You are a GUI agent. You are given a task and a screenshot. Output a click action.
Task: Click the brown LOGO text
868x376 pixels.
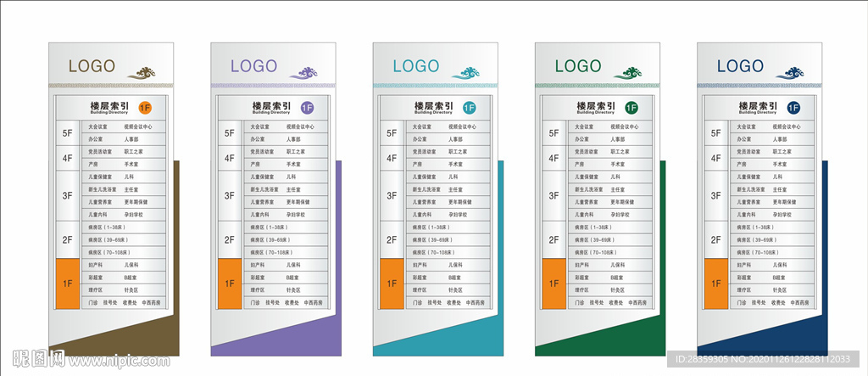tap(92, 66)
